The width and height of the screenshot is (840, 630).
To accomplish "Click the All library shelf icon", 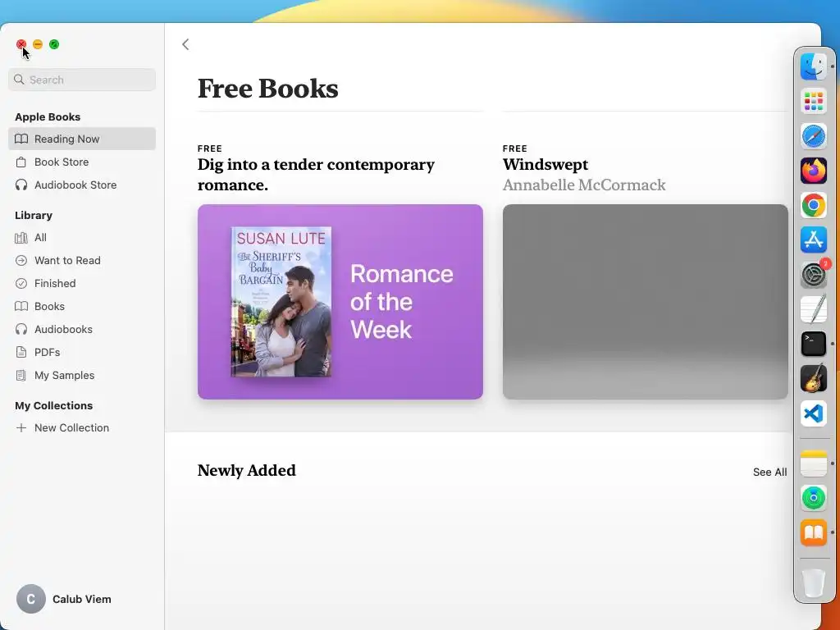I will [x=21, y=237].
